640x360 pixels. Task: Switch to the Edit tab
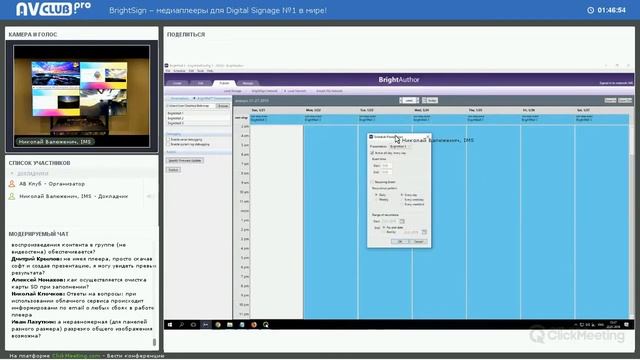(x=200, y=83)
